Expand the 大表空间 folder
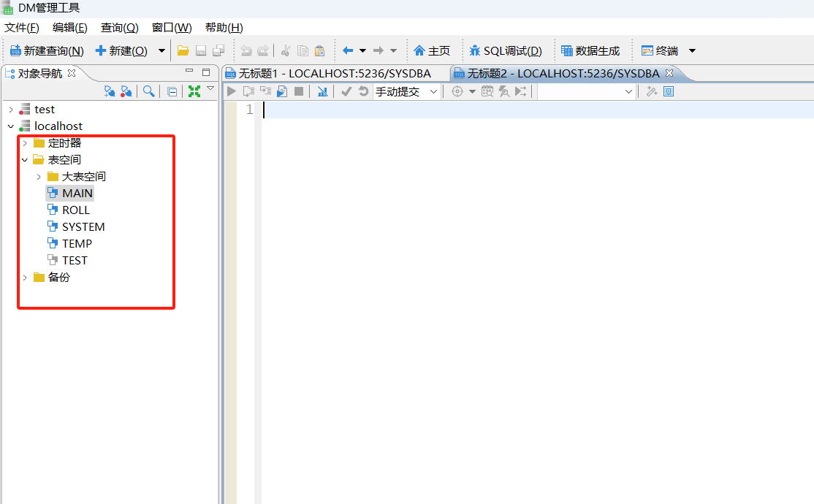 39,177
